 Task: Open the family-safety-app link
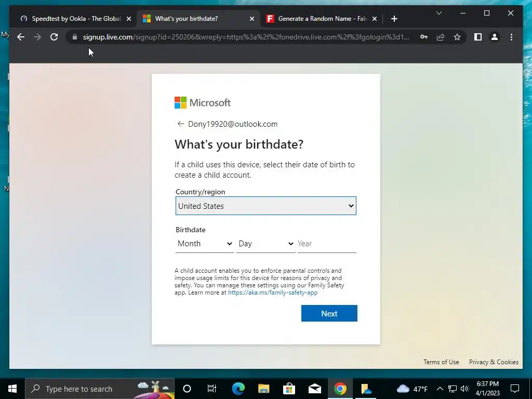point(273,292)
